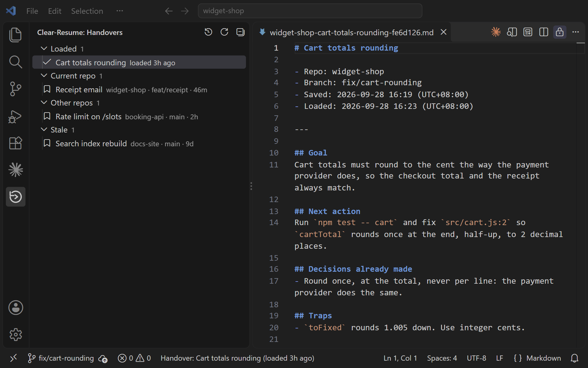Click the 'Repo: widget-shop' line
This screenshot has height=368, width=588.
pos(339,71)
